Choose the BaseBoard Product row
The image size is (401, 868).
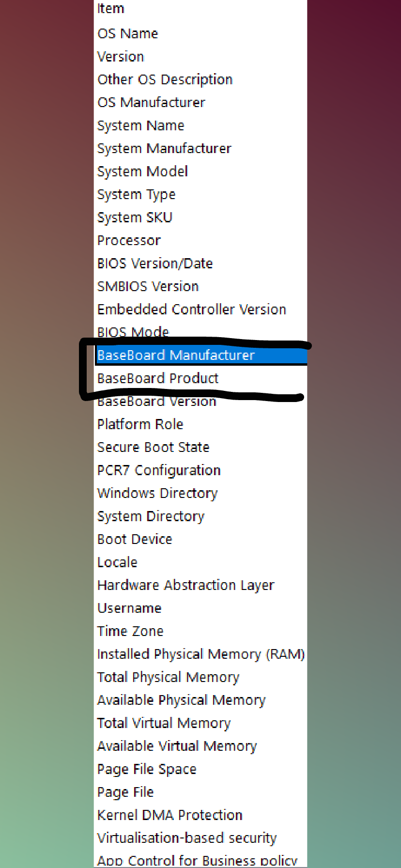click(x=200, y=378)
